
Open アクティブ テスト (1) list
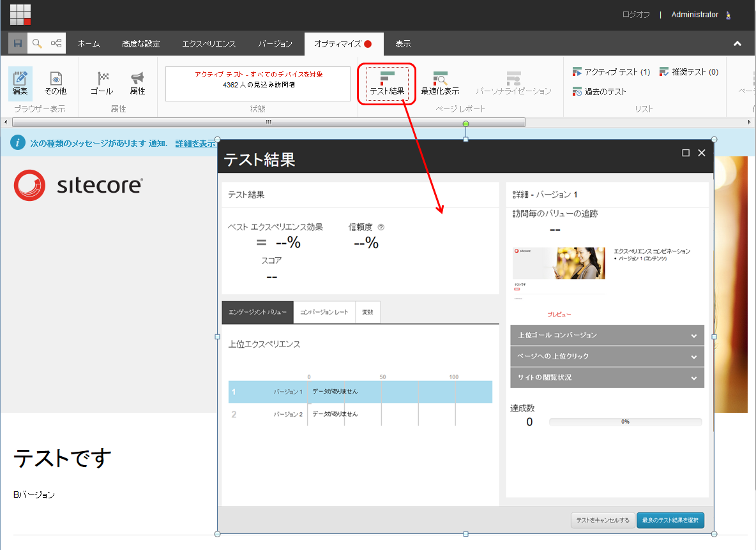pyautogui.click(x=611, y=71)
